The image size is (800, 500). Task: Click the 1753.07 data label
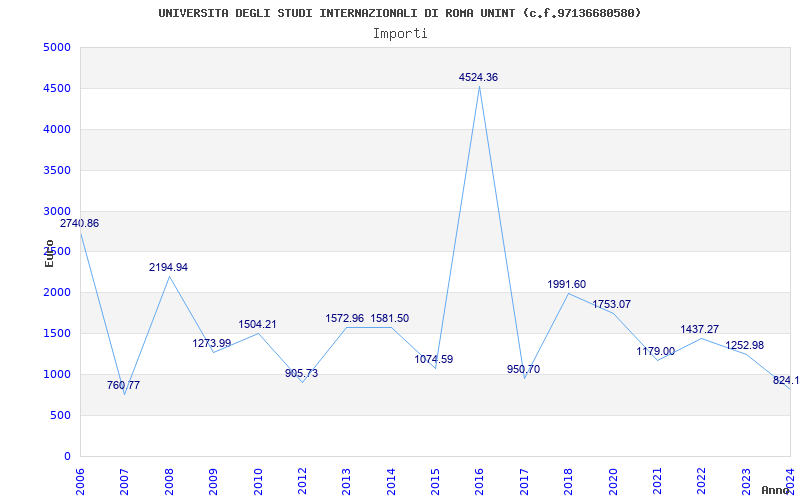click(612, 305)
